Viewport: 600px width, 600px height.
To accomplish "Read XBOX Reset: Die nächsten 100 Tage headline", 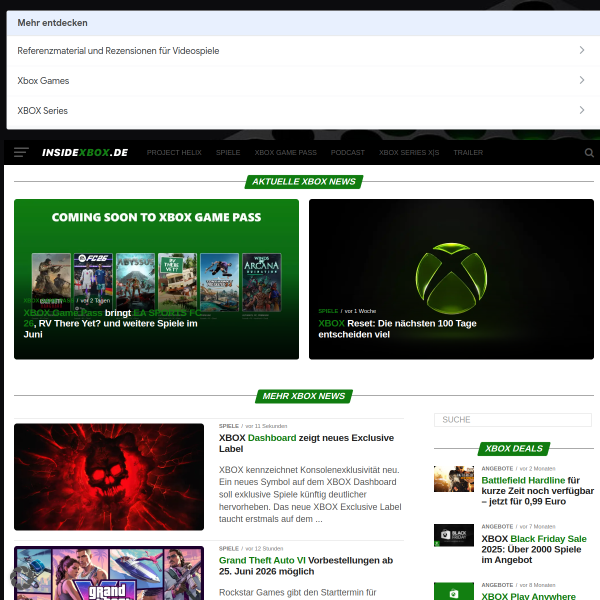I will coord(397,329).
